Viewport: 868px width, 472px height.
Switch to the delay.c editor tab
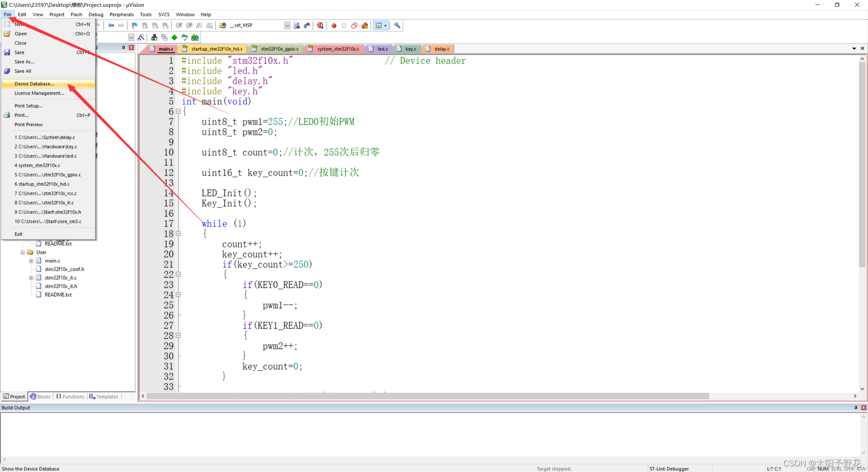pyautogui.click(x=438, y=49)
